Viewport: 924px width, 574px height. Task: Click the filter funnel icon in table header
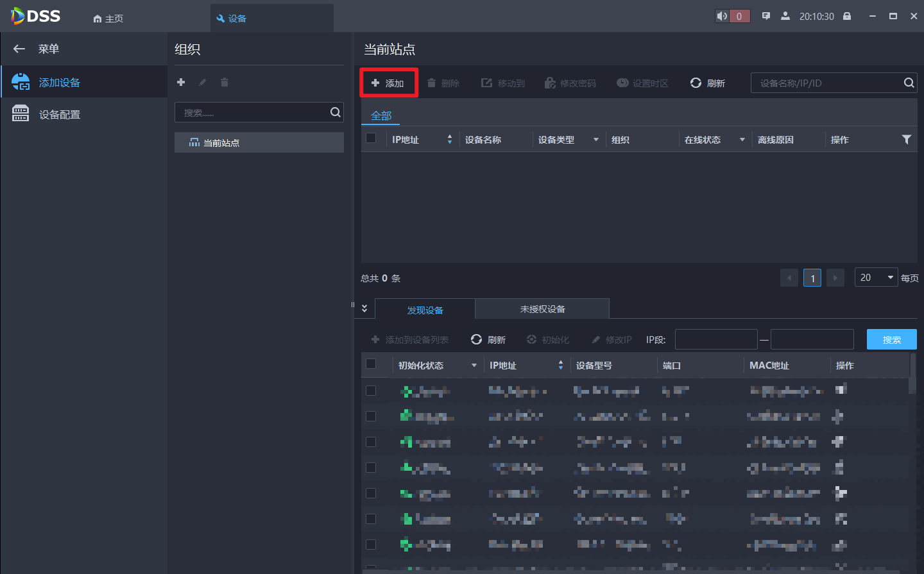point(906,139)
